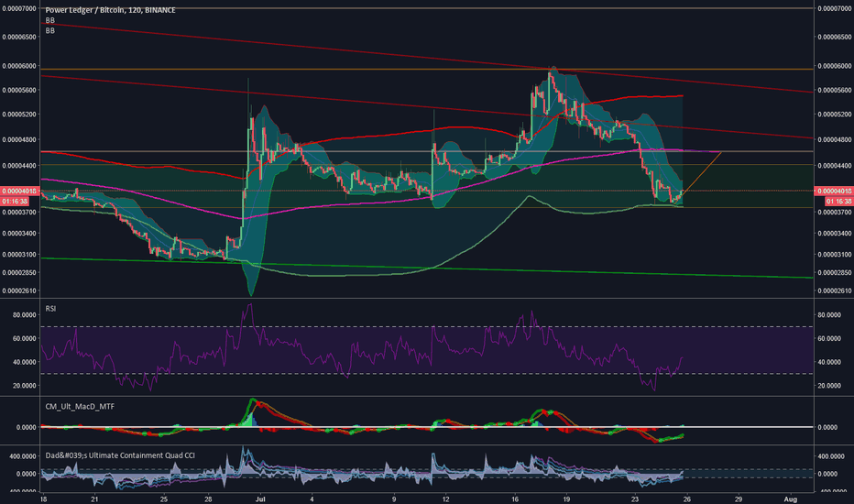Image resolution: width=854 pixels, height=504 pixels.
Task: Click the RSI indicator label
Action: [50, 309]
